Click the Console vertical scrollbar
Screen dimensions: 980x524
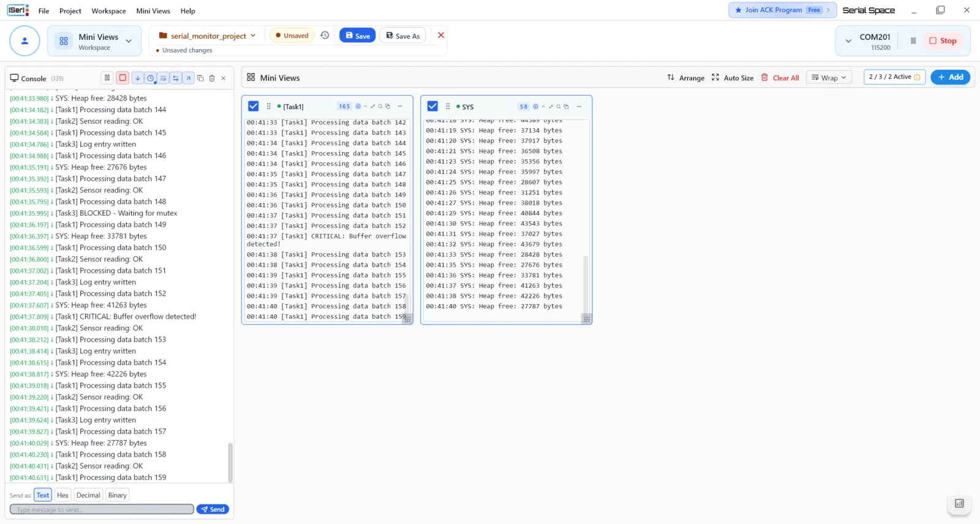pyautogui.click(x=230, y=463)
